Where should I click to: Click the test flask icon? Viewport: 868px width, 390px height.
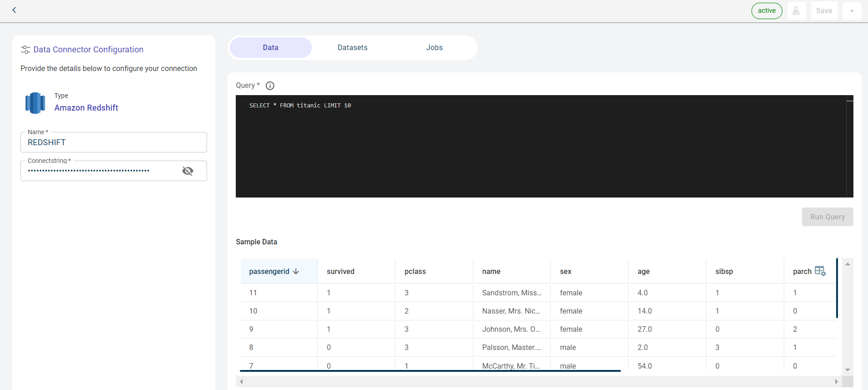[796, 11]
